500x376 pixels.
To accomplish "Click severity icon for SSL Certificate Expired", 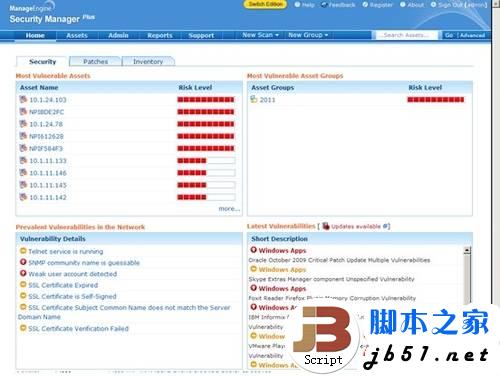I will tap(23, 284).
